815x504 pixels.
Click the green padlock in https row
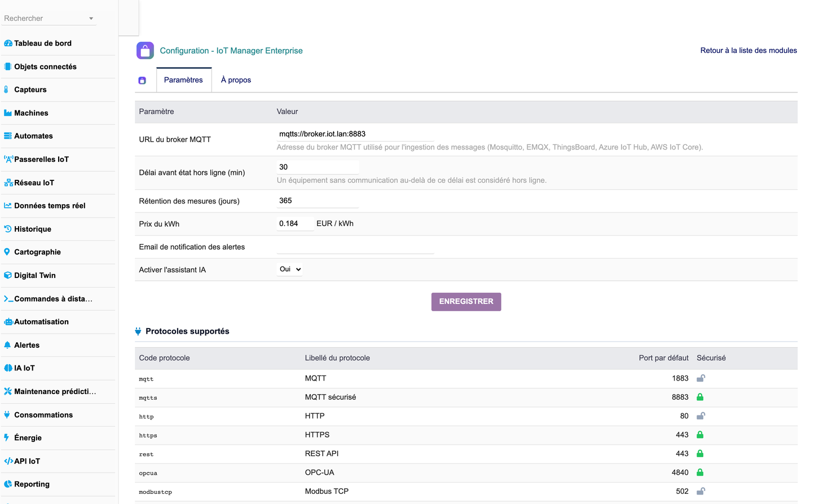coord(700,435)
